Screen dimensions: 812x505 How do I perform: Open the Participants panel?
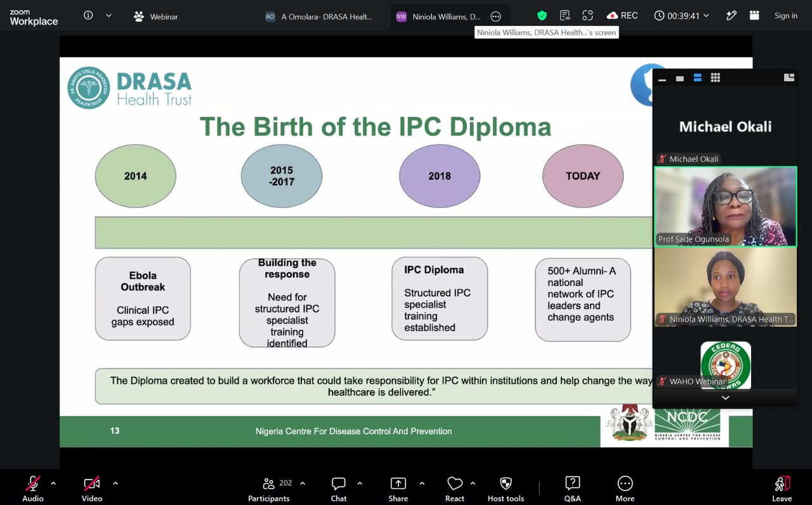tap(269, 489)
